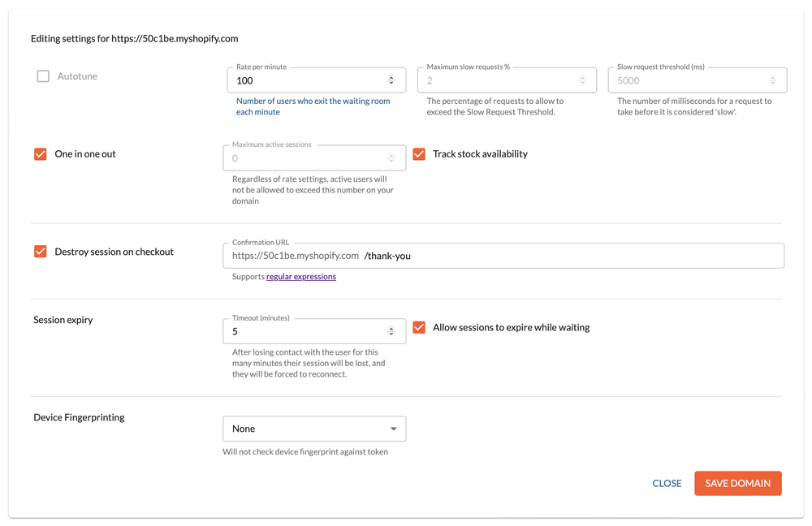Click Slow request threshold stepper arrows
Viewport: 812px width, 526px height.
coord(772,80)
